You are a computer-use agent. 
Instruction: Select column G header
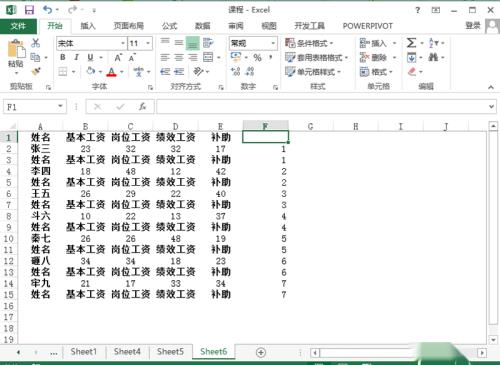click(311, 126)
